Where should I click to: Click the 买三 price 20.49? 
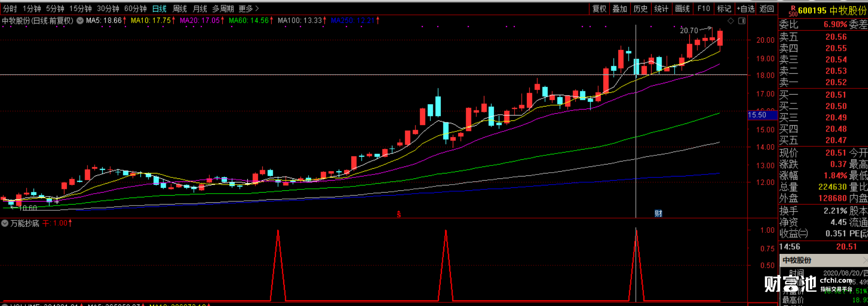point(836,118)
